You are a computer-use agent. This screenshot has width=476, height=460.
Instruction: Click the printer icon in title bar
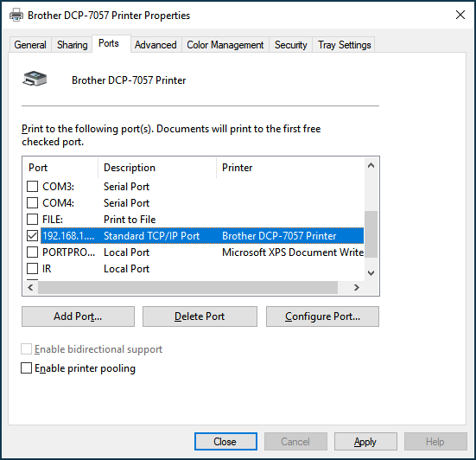(16, 15)
